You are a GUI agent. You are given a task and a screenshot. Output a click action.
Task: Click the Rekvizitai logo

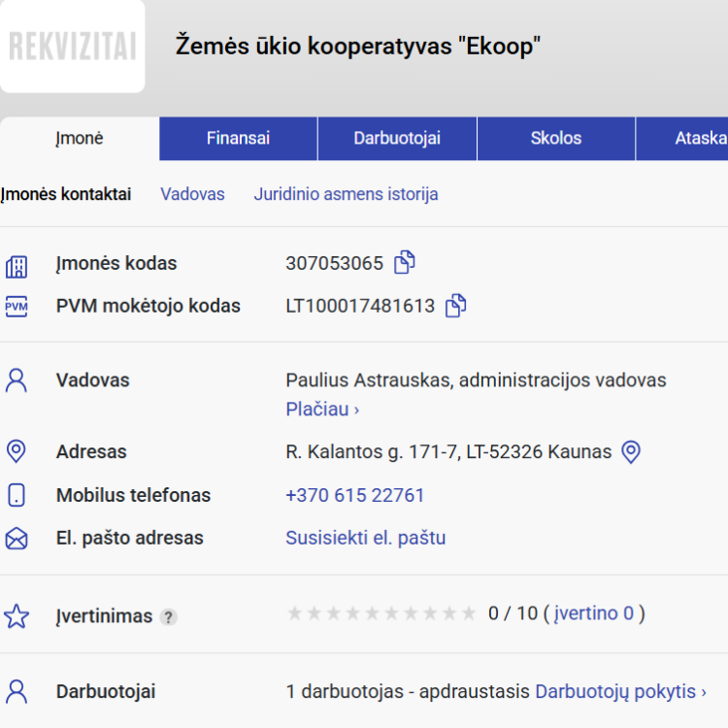click(73, 46)
